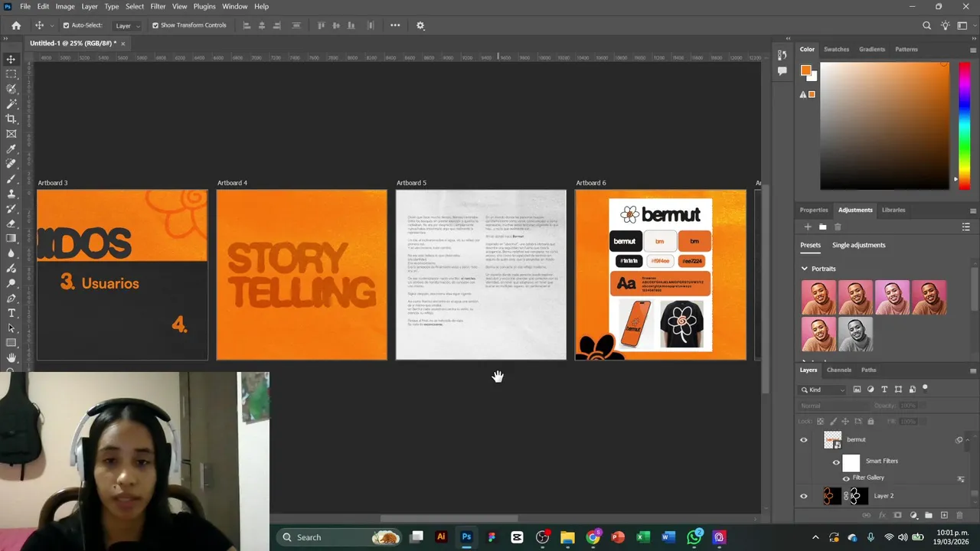Click the foreground orange color swatch

(805, 70)
